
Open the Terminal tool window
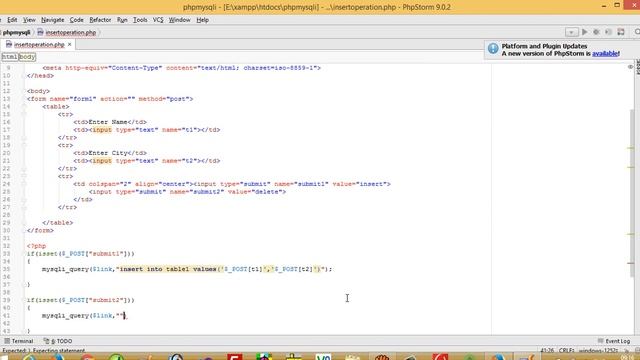coord(19,341)
